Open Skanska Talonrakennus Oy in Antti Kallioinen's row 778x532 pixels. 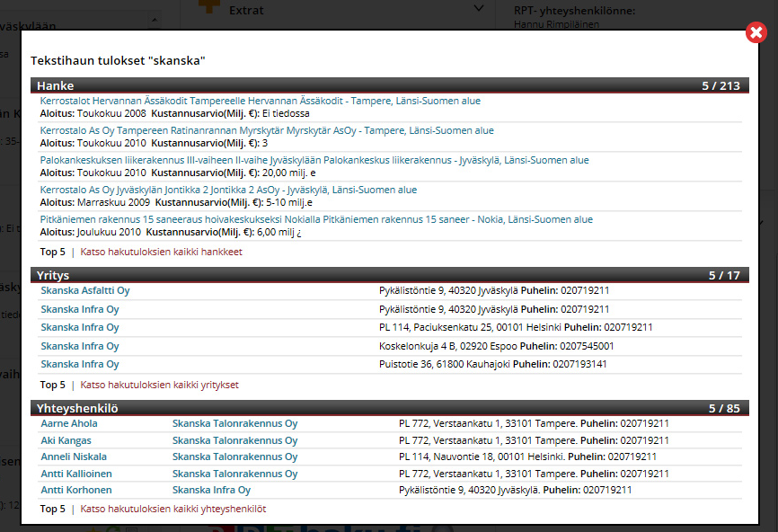[x=235, y=474]
